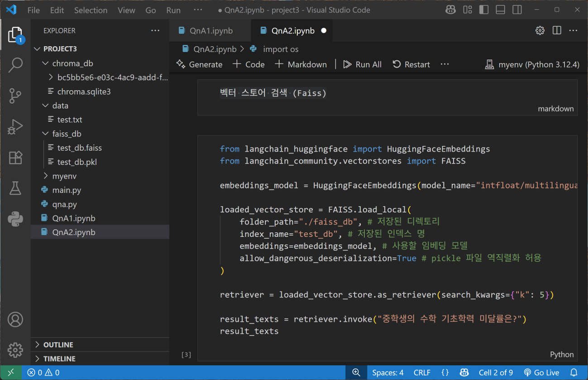588x380 pixels.
Task: Open the Run and Debug view
Action: click(x=15, y=126)
